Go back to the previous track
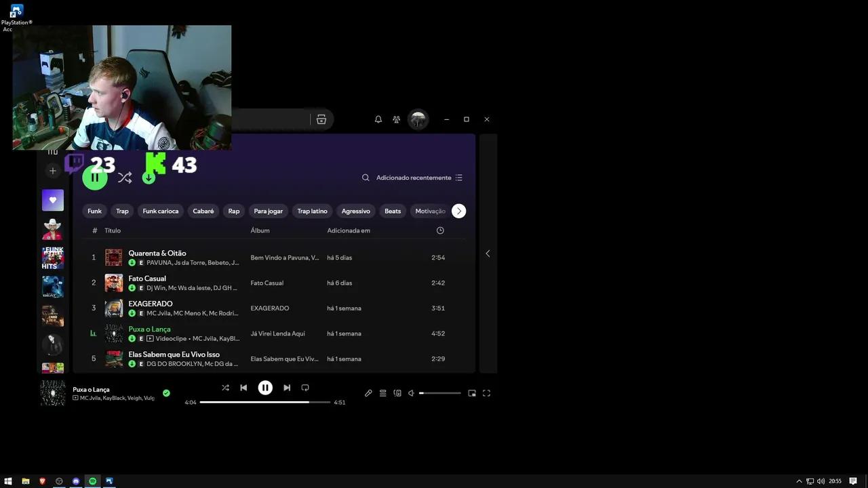The width and height of the screenshot is (868, 488). point(243,388)
